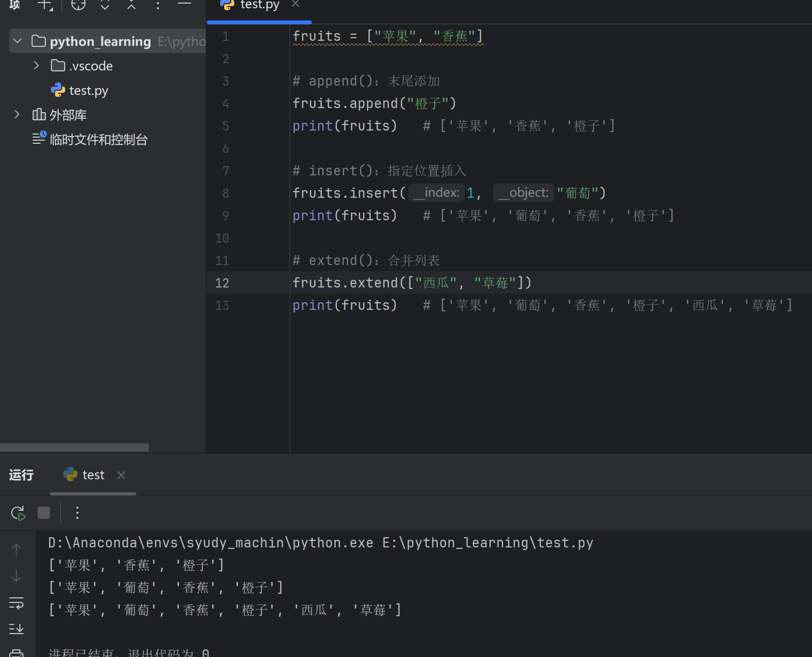Click the console output line ending with '草莓'

click(x=225, y=610)
